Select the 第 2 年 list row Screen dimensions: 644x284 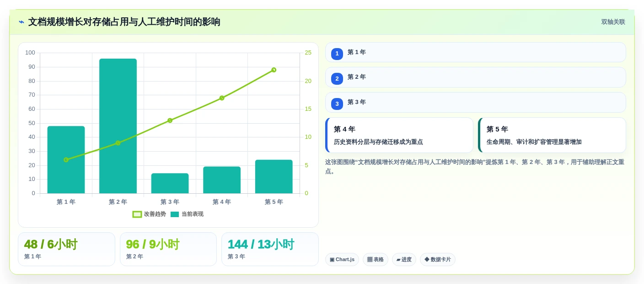tap(476, 77)
